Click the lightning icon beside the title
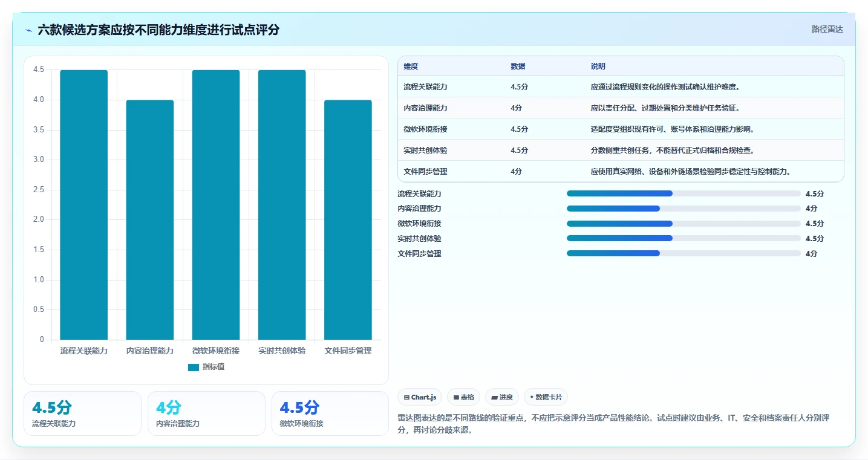 coord(29,30)
